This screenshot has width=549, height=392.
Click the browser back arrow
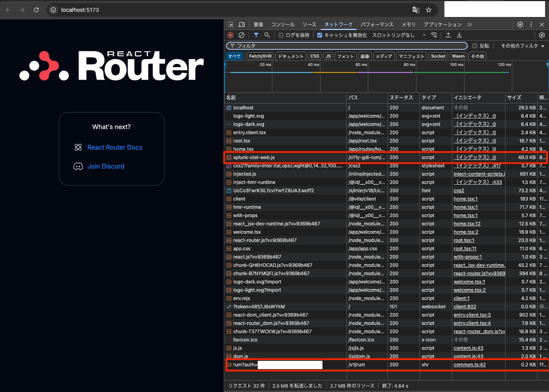pyautogui.click(x=8, y=10)
